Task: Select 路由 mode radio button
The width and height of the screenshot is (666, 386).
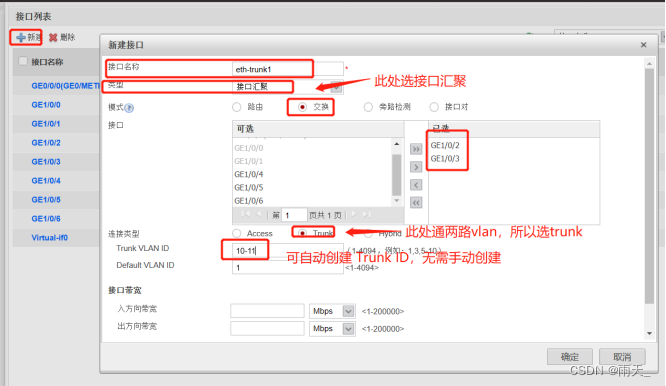Action: 237,107
